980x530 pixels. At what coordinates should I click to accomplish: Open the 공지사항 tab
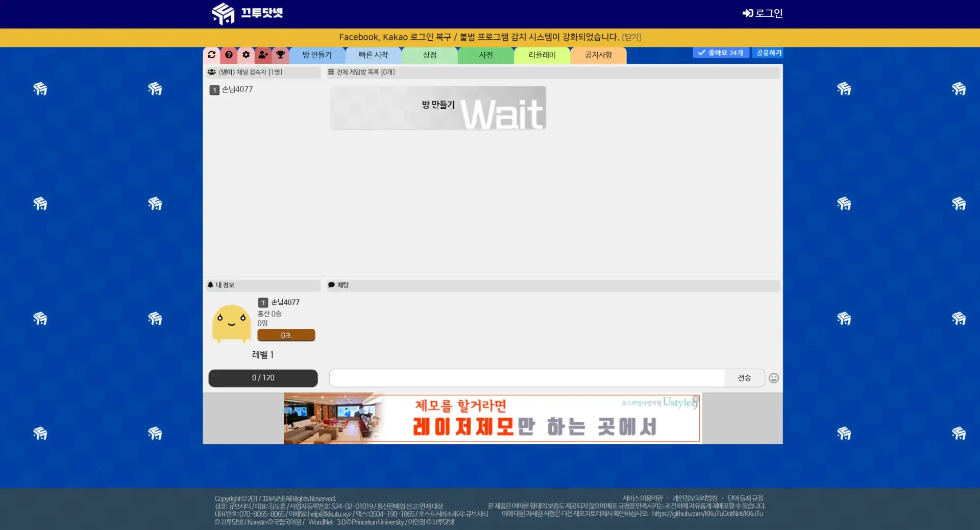point(598,55)
